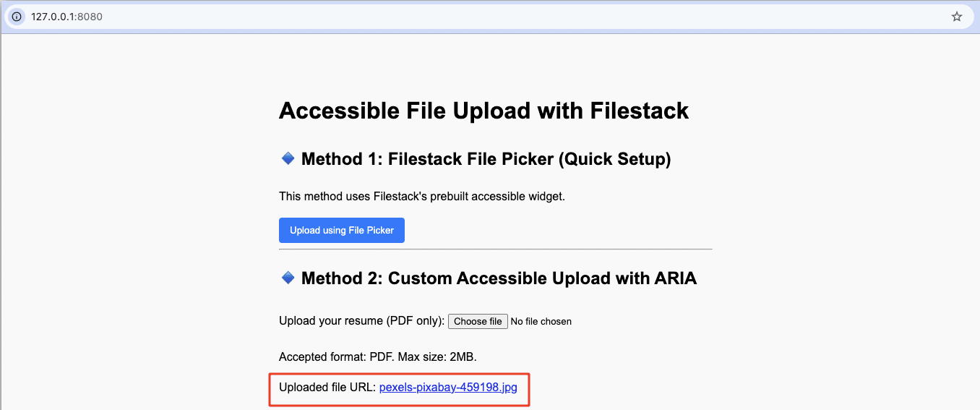Click the Method 1 Filestack File Picker heading
Image resolution: width=980 pixels, height=410 pixels.
tap(486, 159)
